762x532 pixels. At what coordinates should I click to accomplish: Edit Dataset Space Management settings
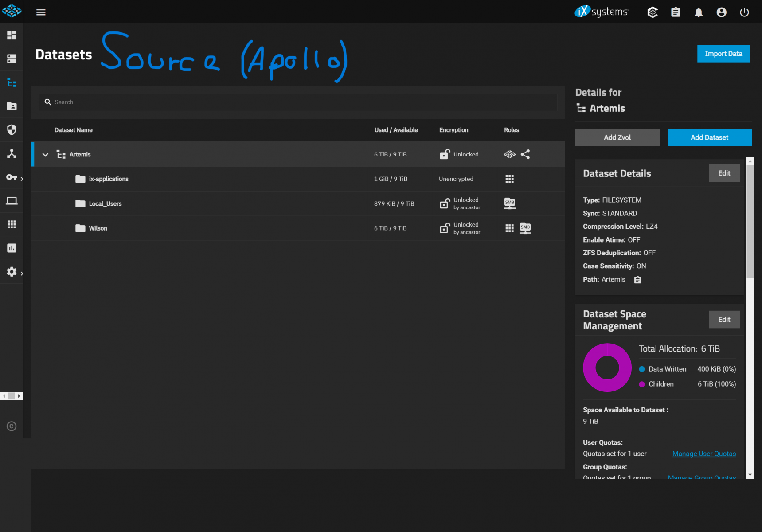coord(724,320)
